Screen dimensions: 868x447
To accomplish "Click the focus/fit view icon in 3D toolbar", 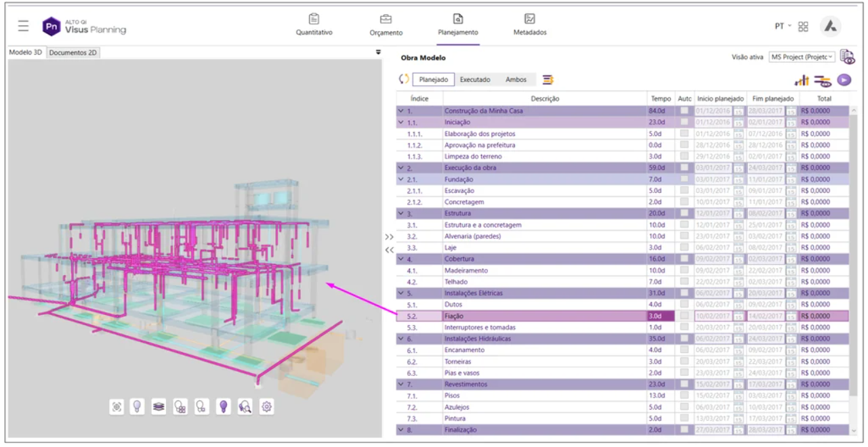I will pyautogui.click(x=117, y=406).
